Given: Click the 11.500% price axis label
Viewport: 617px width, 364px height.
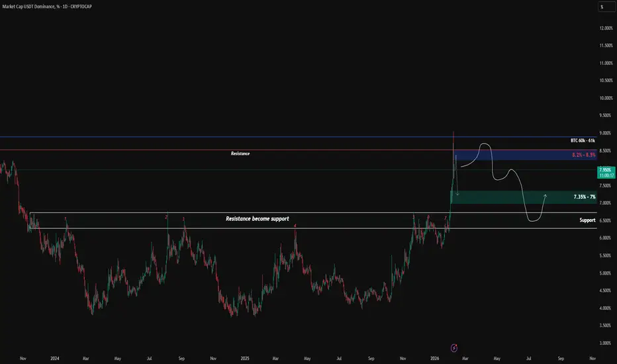Looking at the screenshot, I should (606, 46).
